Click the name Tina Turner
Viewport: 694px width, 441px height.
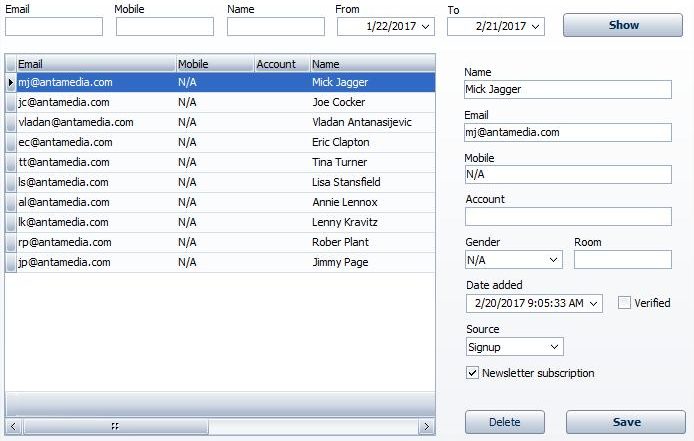(339, 162)
